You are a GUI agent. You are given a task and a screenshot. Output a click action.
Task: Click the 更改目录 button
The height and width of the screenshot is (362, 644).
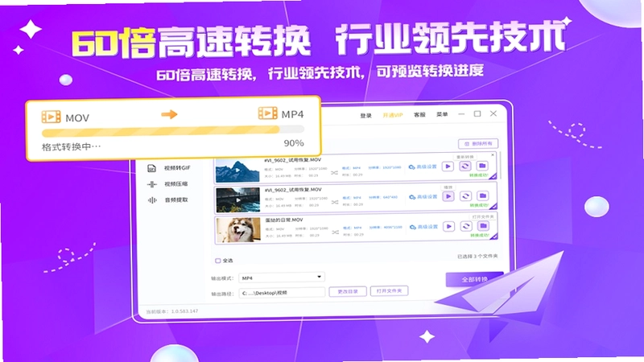[348, 291]
